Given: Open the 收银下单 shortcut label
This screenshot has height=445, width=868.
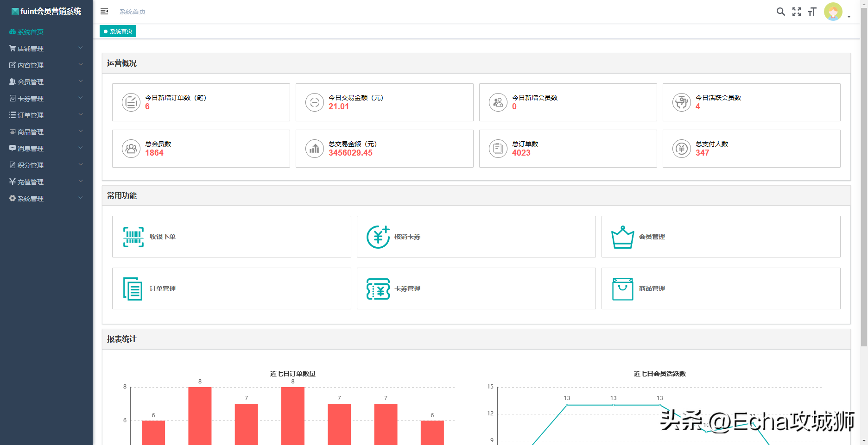Looking at the screenshot, I should [163, 237].
